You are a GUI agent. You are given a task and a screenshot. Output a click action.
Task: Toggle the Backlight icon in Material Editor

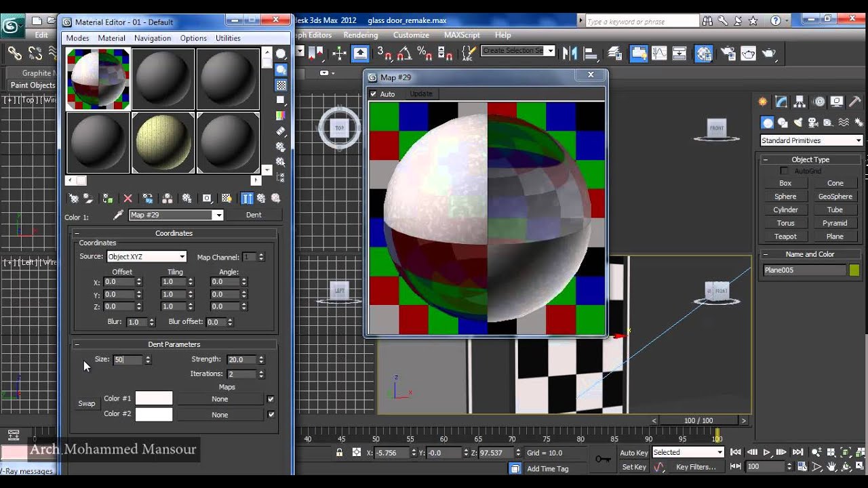click(281, 70)
